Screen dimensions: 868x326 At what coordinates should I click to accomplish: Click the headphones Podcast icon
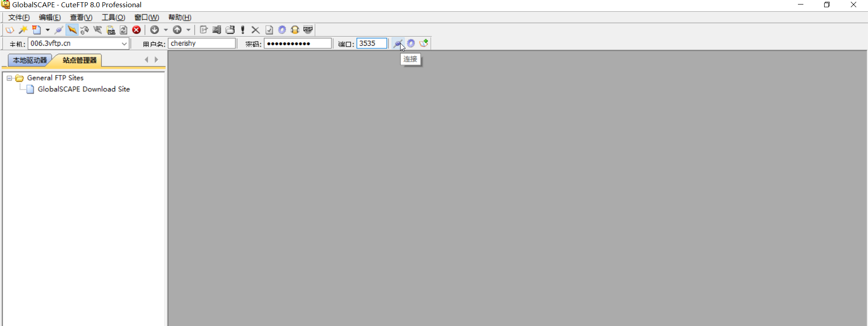pyautogui.click(x=295, y=30)
